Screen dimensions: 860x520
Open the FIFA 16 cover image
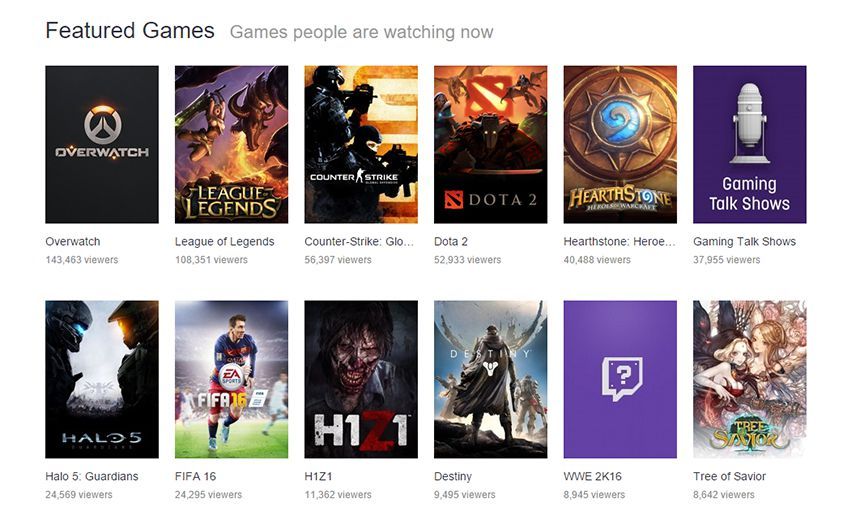tap(231, 379)
